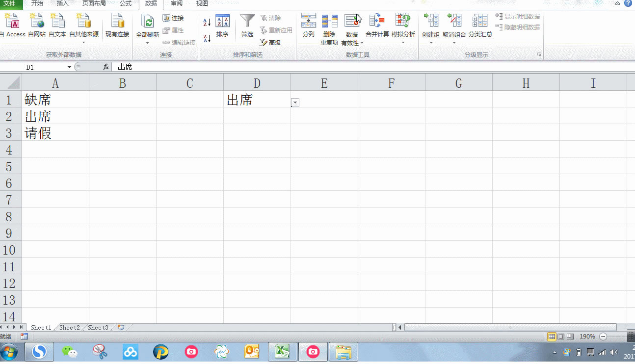The height and width of the screenshot is (364, 635).
Task: Switch to the Sheet2 worksheet tab
Action: 69,327
